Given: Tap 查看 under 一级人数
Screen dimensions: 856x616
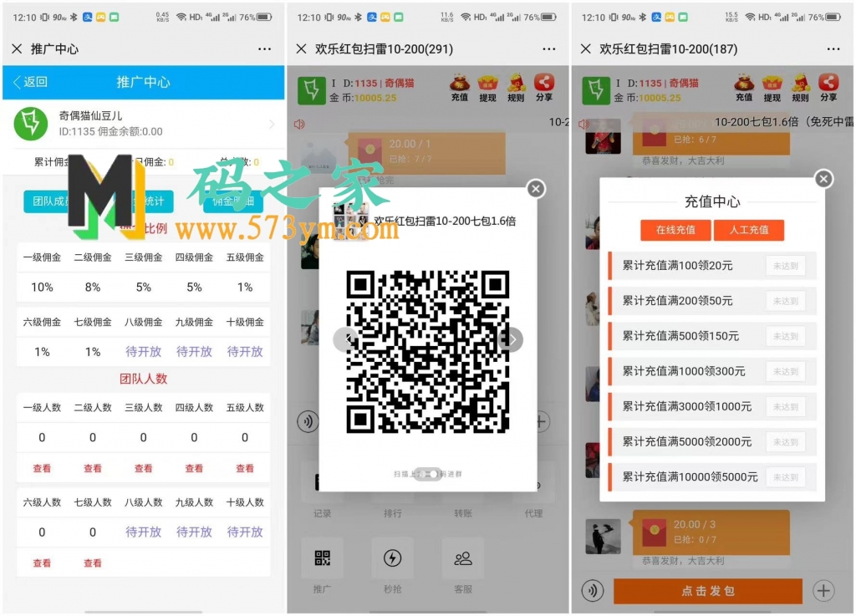Looking at the screenshot, I should coord(42,468).
